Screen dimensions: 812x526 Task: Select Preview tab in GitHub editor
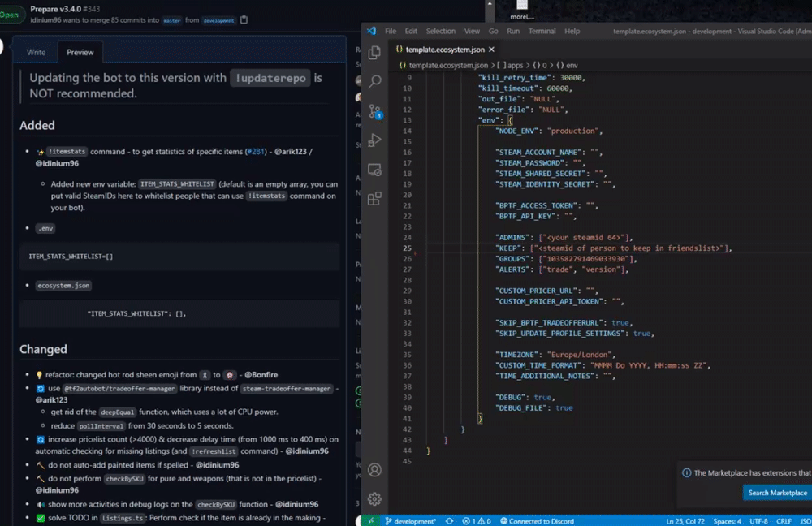point(80,52)
